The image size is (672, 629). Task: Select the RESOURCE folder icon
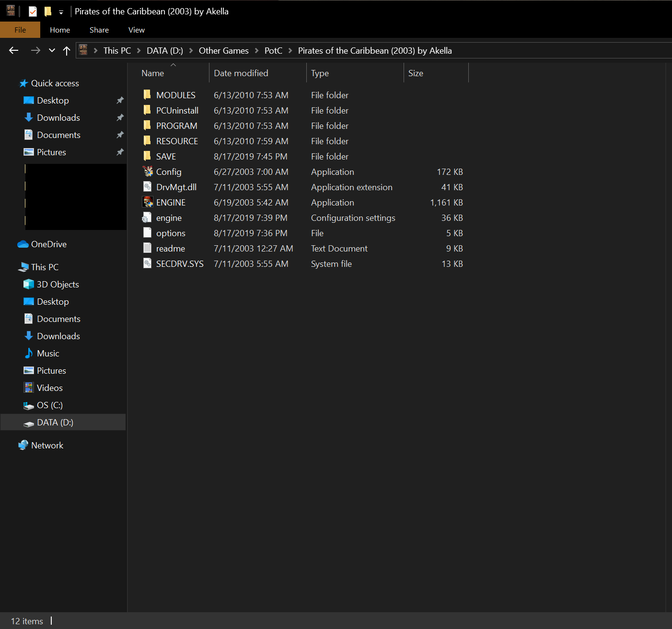tap(147, 140)
